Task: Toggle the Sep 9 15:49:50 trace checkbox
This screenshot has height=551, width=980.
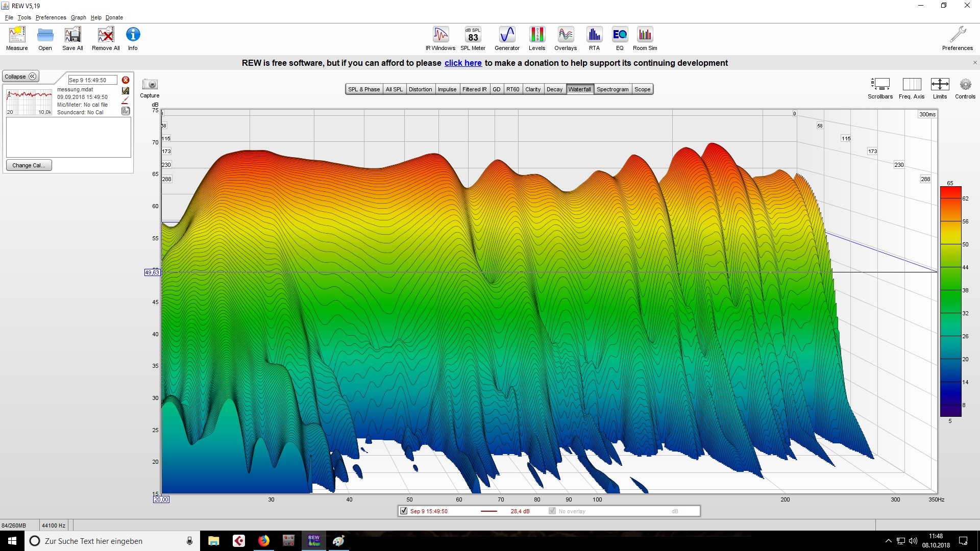Action: (x=404, y=511)
